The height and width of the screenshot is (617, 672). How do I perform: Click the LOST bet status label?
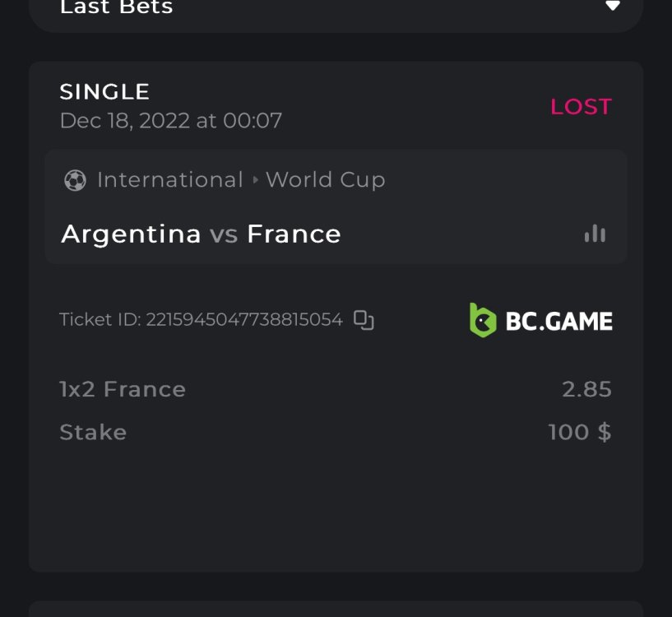coord(581,107)
